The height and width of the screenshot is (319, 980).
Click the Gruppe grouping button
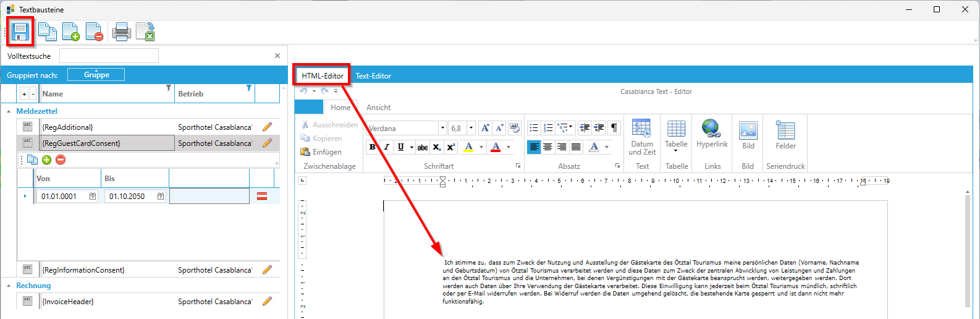pos(96,75)
